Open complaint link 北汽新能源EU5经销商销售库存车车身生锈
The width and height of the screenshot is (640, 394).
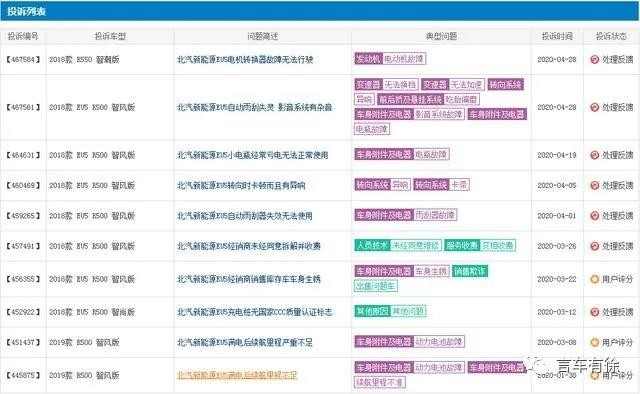coord(249,279)
